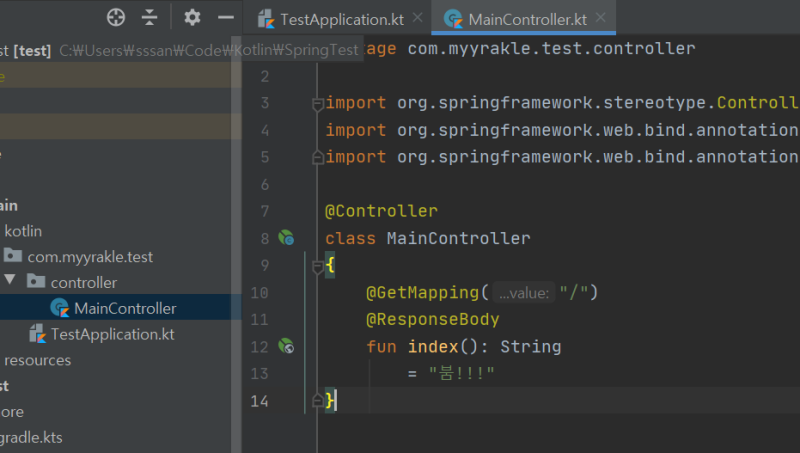Select the resources folder in the tree
800x453 pixels.
37,360
